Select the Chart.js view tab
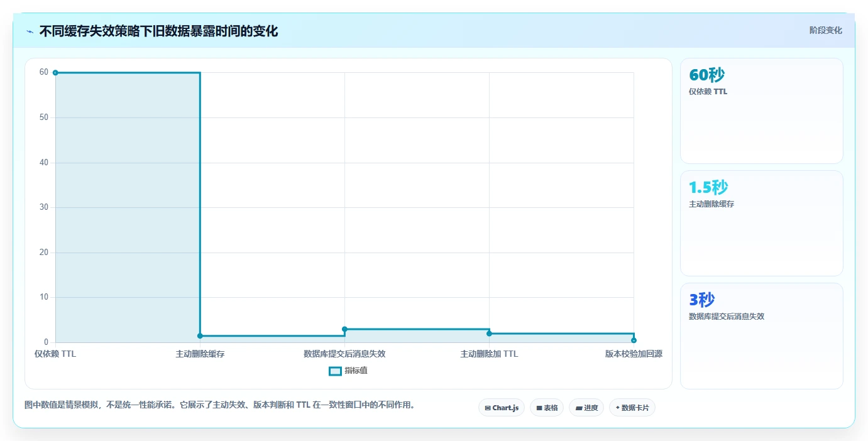The height and width of the screenshot is (441, 868). click(x=502, y=408)
